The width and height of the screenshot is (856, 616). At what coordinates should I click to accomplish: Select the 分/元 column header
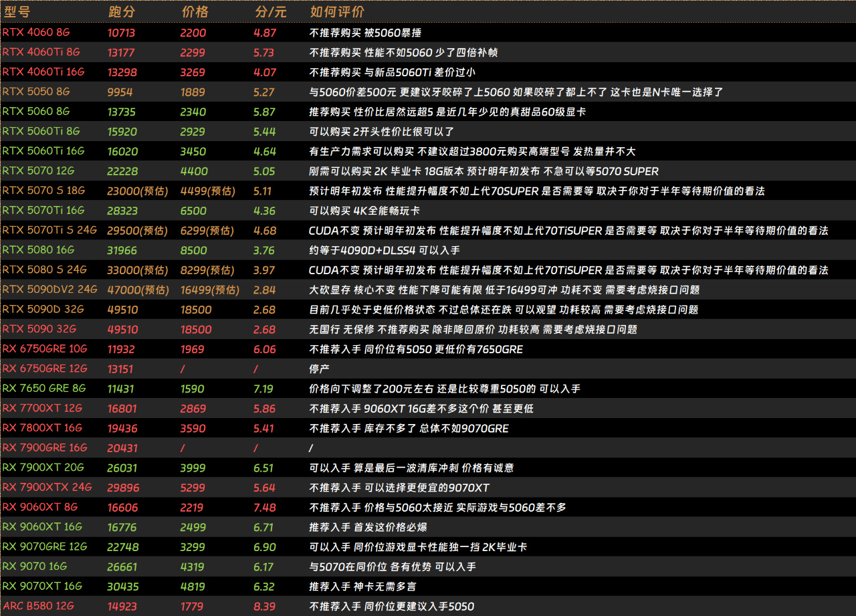click(270, 12)
